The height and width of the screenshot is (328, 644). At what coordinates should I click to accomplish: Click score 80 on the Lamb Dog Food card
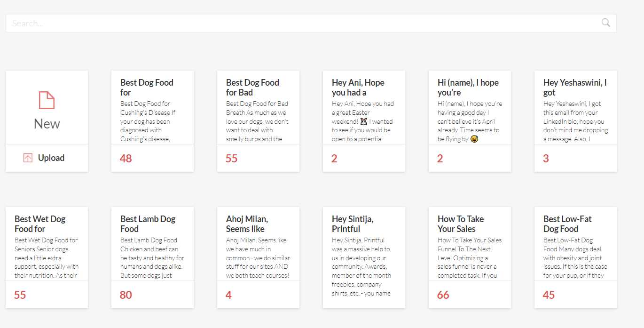tap(126, 295)
